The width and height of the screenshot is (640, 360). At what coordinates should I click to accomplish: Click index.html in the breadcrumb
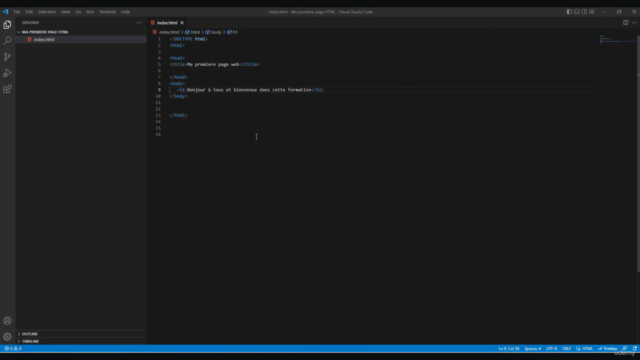click(x=169, y=32)
